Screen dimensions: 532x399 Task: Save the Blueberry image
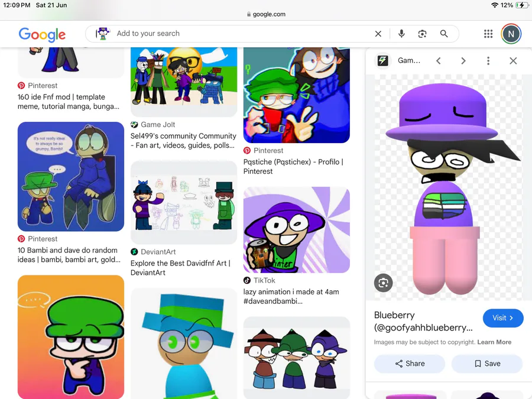click(x=487, y=364)
